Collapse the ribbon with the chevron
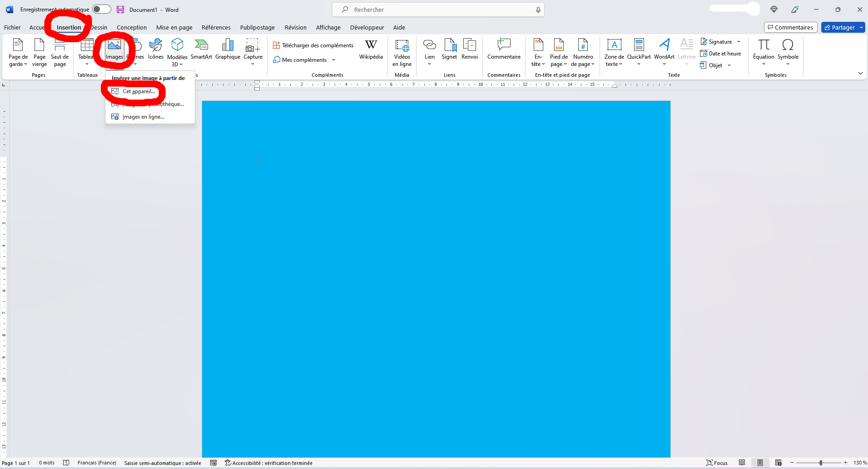The image size is (868, 469). click(x=860, y=74)
